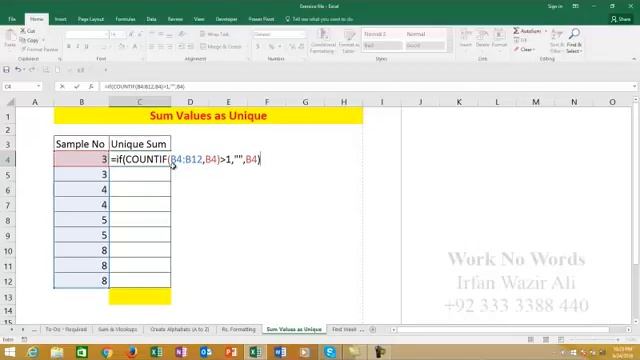Click the Sign in link

pyautogui.click(x=555, y=6)
